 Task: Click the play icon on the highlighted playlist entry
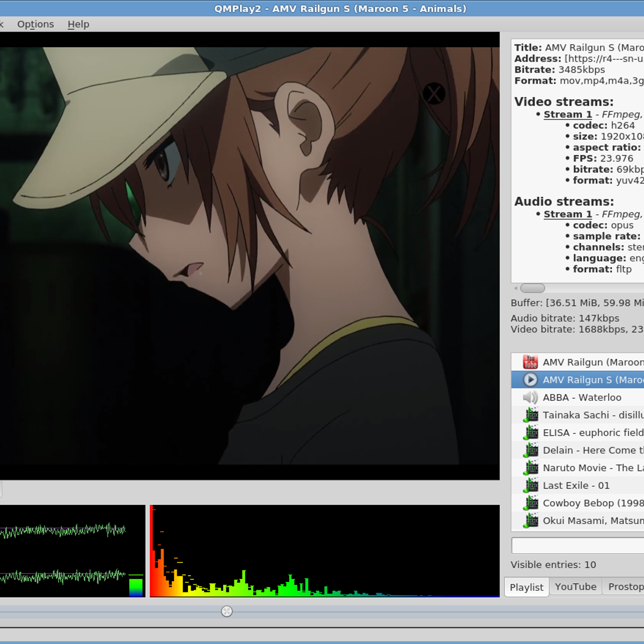click(x=530, y=380)
